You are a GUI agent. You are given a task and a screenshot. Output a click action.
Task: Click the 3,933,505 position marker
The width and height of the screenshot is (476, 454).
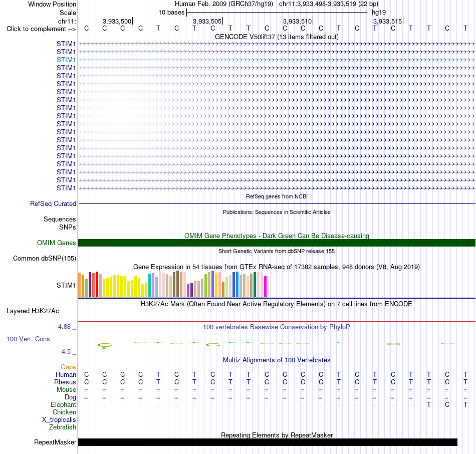[207, 21]
